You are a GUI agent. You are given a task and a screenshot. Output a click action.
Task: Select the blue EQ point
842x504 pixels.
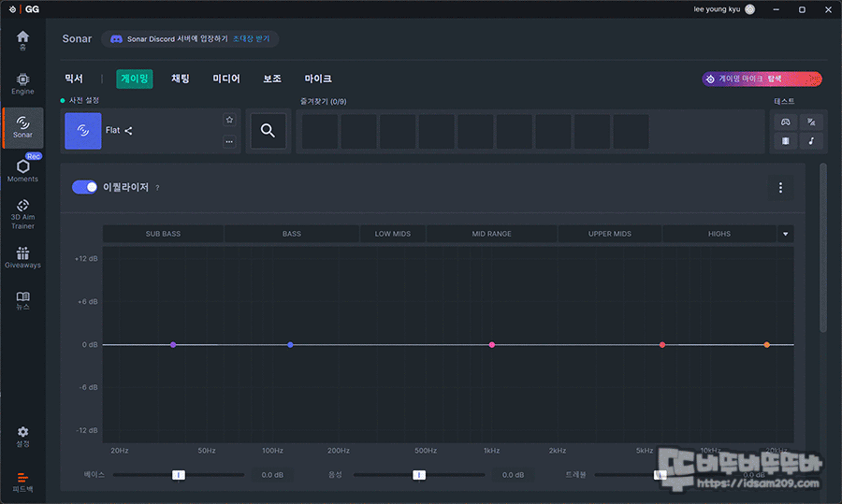(x=290, y=345)
